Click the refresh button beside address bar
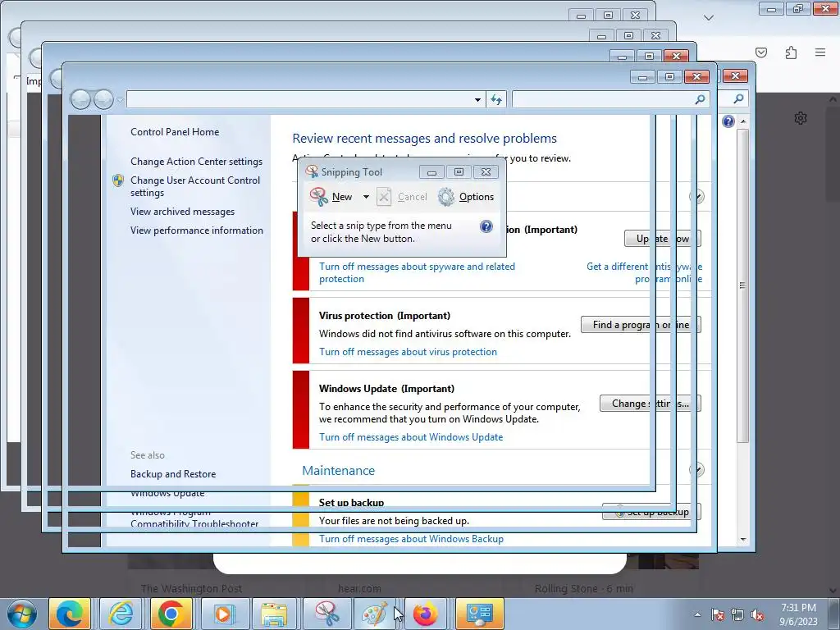The height and width of the screenshot is (630, 840). 496,99
